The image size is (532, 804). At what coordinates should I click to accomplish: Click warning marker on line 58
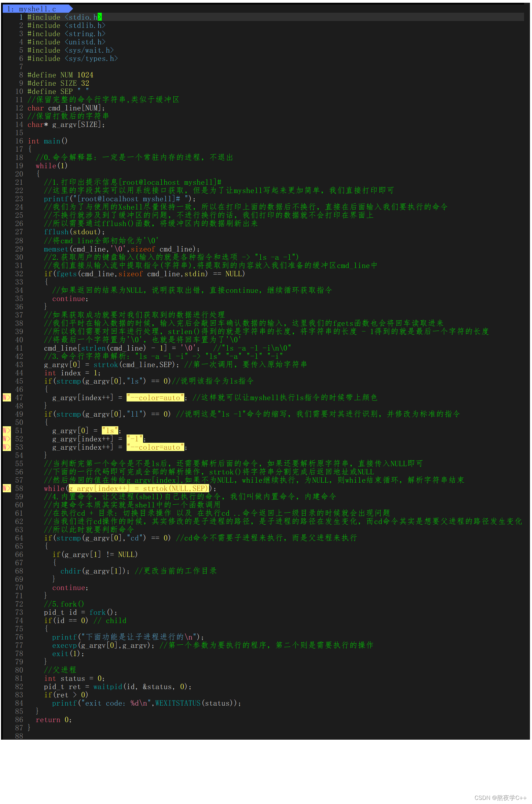coord(7,489)
